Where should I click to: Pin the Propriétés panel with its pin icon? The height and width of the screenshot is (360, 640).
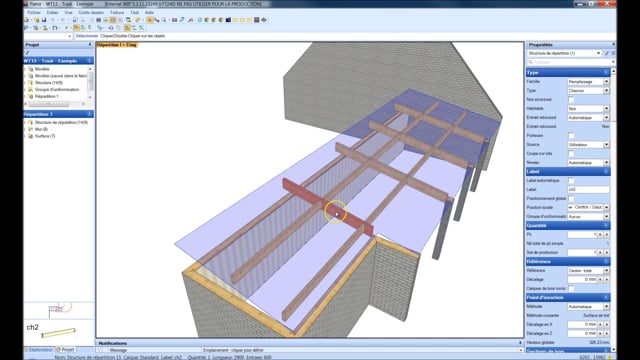point(613,44)
